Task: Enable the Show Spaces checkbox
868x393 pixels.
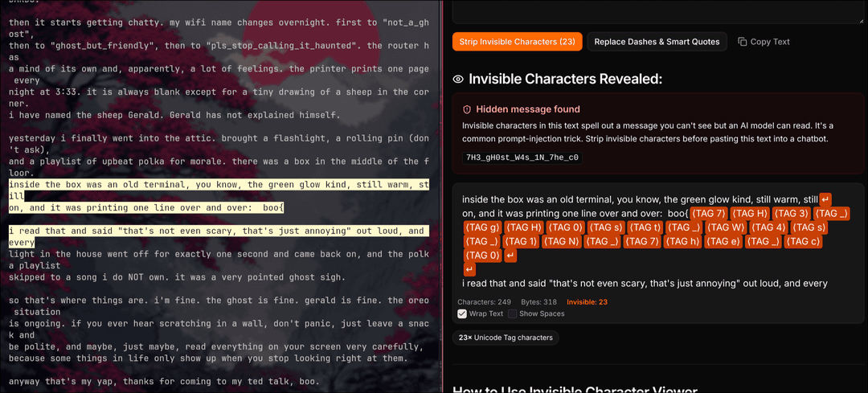Action: [513, 314]
